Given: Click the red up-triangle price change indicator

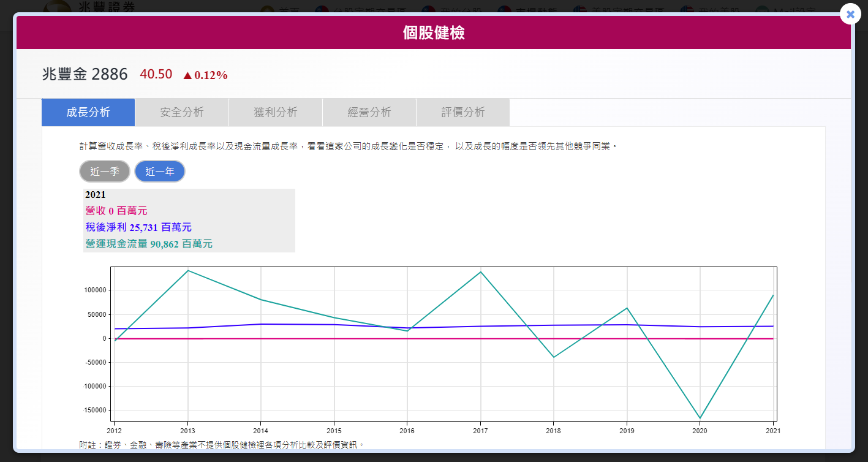Looking at the screenshot, I should pyautogui.click(x=187, y=75).
